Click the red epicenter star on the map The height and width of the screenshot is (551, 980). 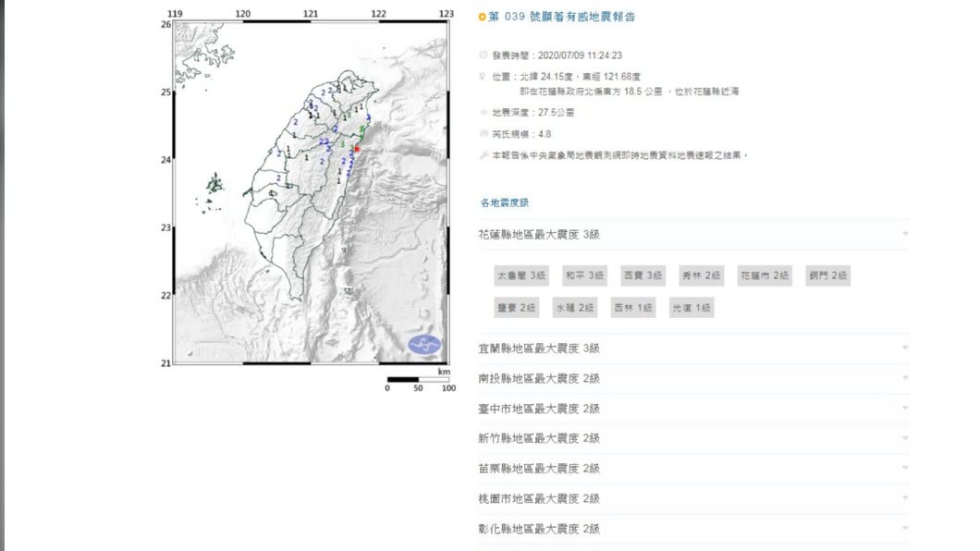356,149
